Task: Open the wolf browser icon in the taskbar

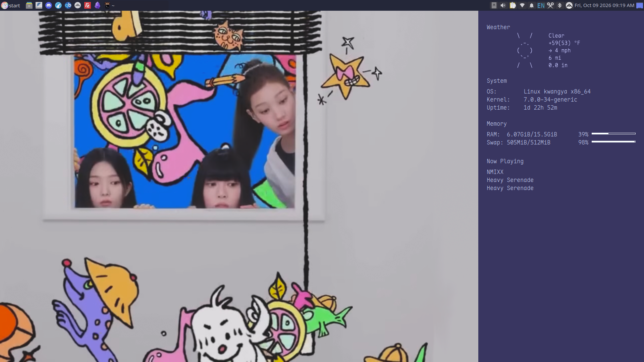Action: click(58, 5)
